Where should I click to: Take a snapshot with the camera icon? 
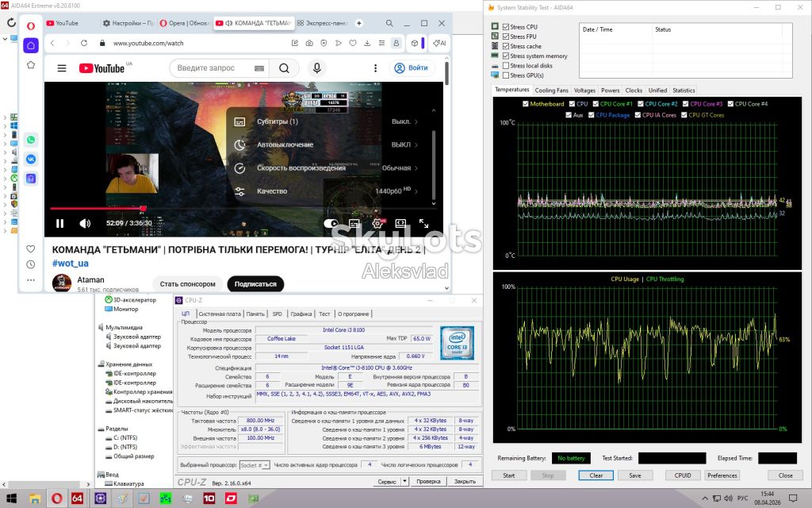pos(309,43)
